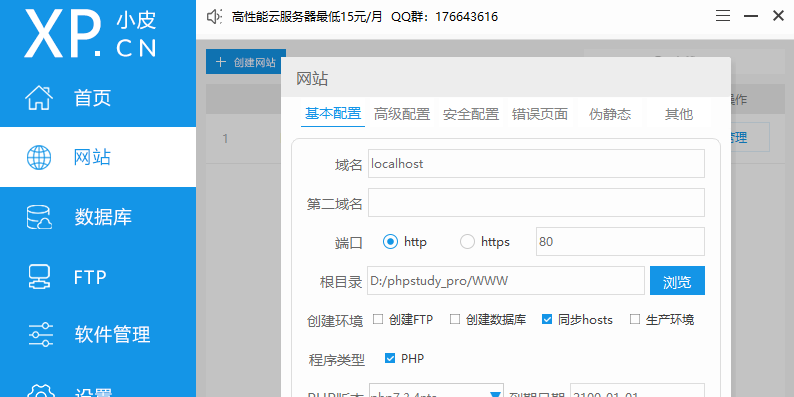Switch to the 基本配置 tab
This screenshot has width=794, height=397.
coord(333,114)
